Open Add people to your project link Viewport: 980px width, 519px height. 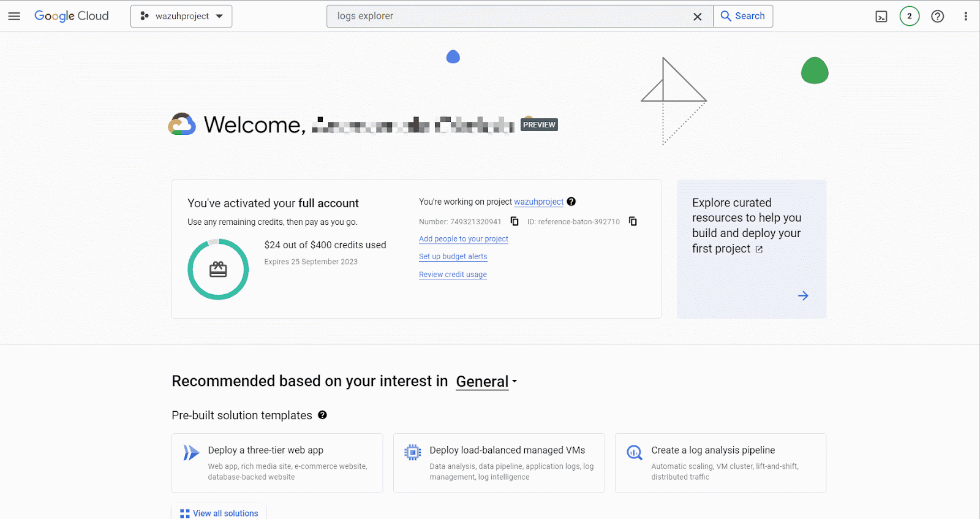click(464, 239)
